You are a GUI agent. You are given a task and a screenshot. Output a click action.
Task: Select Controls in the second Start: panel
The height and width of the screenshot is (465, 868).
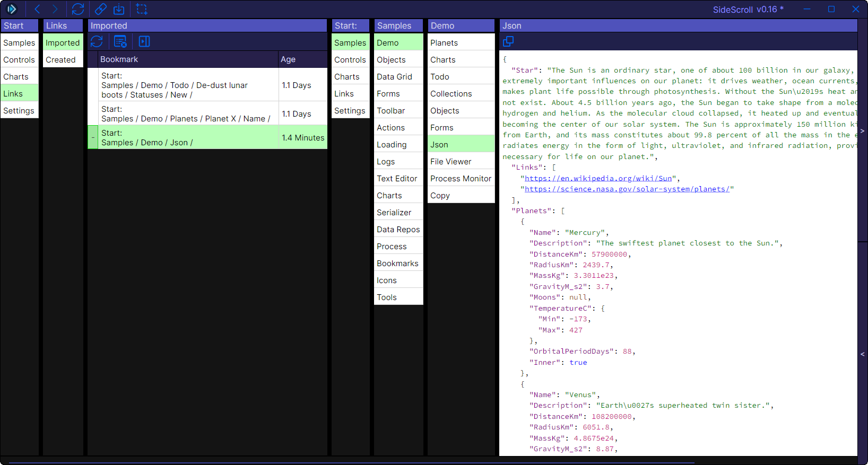pos(350,60)
